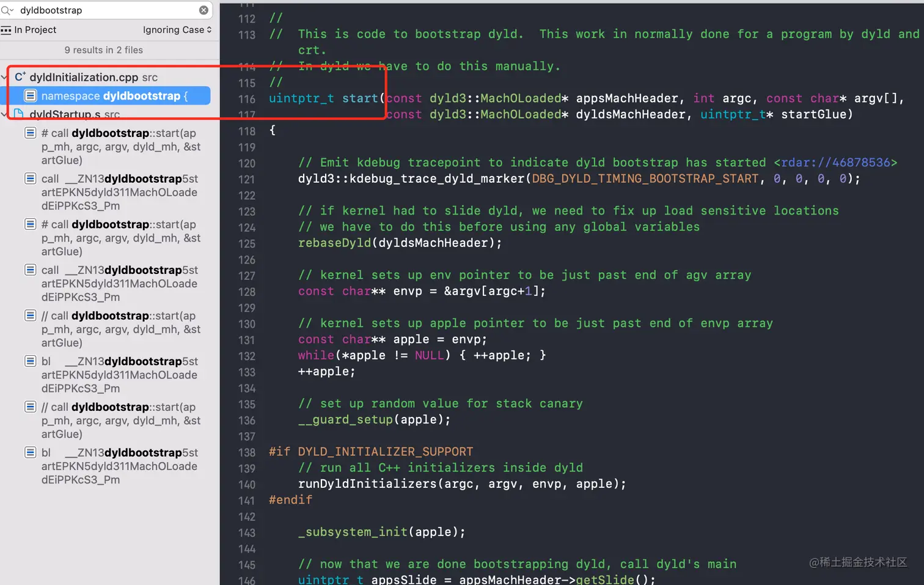This screenshot has height=585, width=924.
Task: Open the first '// call dyldbootstrap::start' result
Action: tap(121, 329)
